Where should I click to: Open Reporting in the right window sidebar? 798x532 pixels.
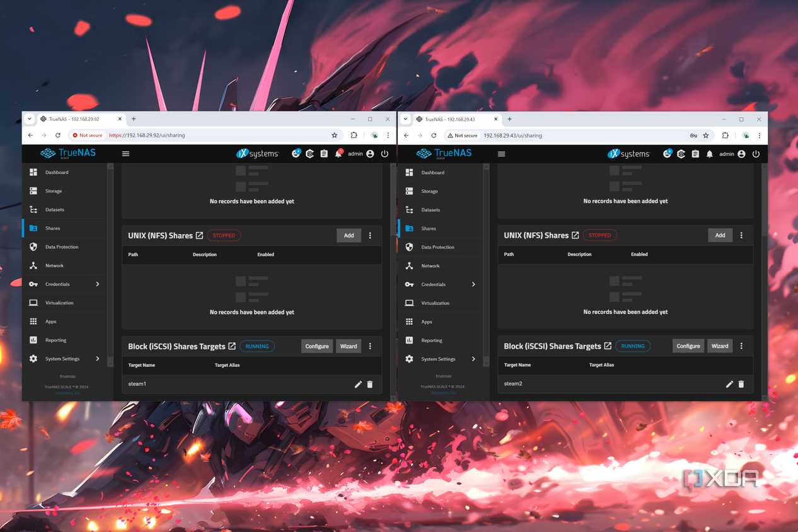pyautogui.click(x=432, y=340)
